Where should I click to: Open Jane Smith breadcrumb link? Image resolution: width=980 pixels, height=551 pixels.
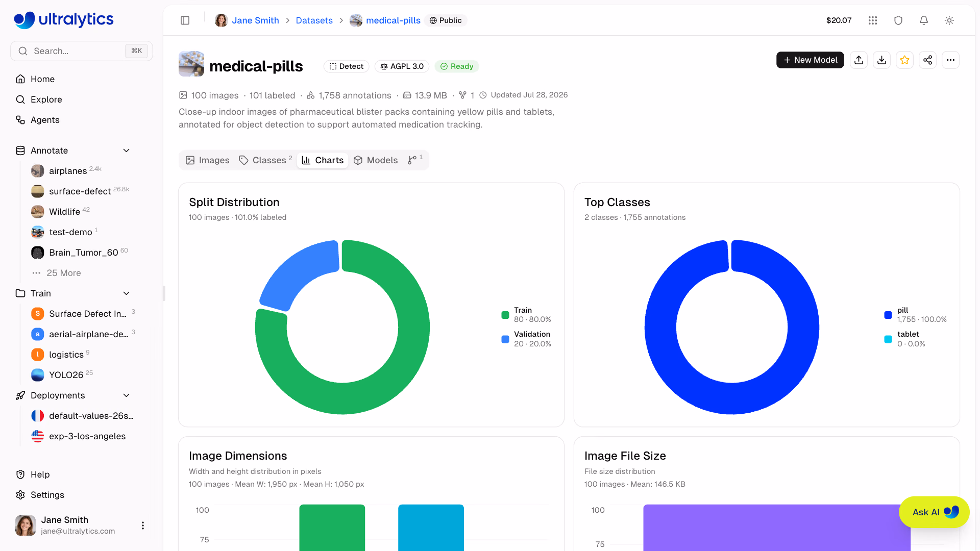[x=255, y=20]
